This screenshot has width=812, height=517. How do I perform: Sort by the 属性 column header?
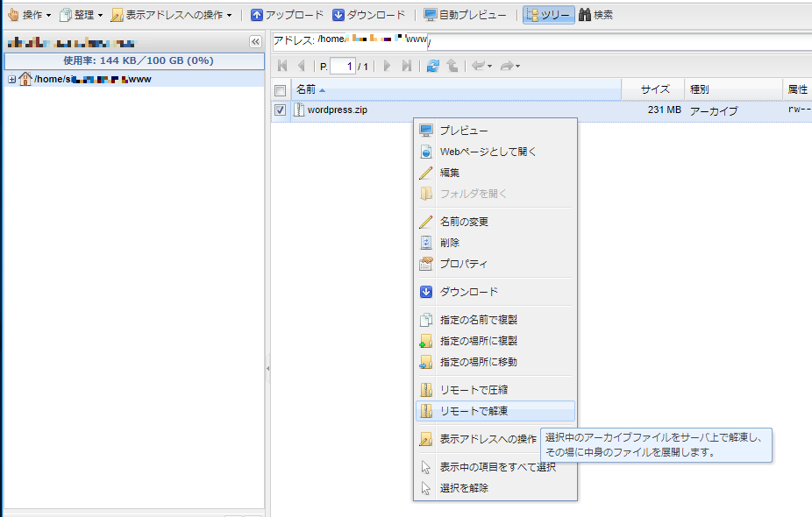797,89
